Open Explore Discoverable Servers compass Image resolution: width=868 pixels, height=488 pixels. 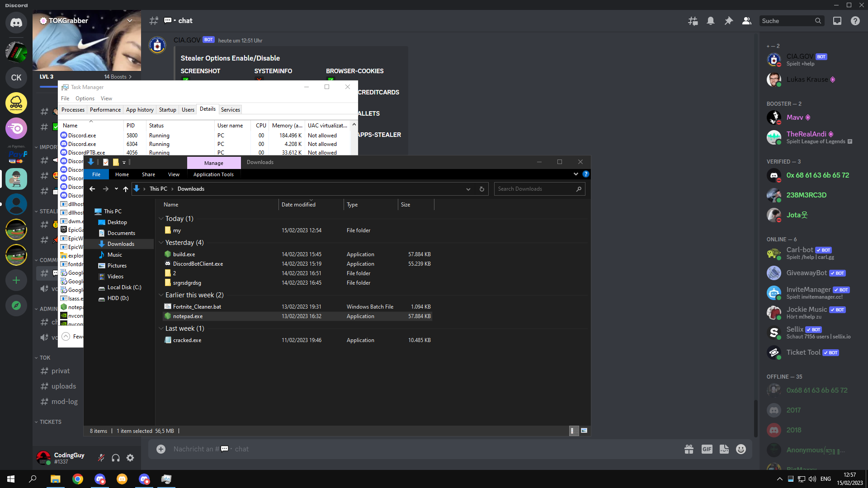point(16,305)
